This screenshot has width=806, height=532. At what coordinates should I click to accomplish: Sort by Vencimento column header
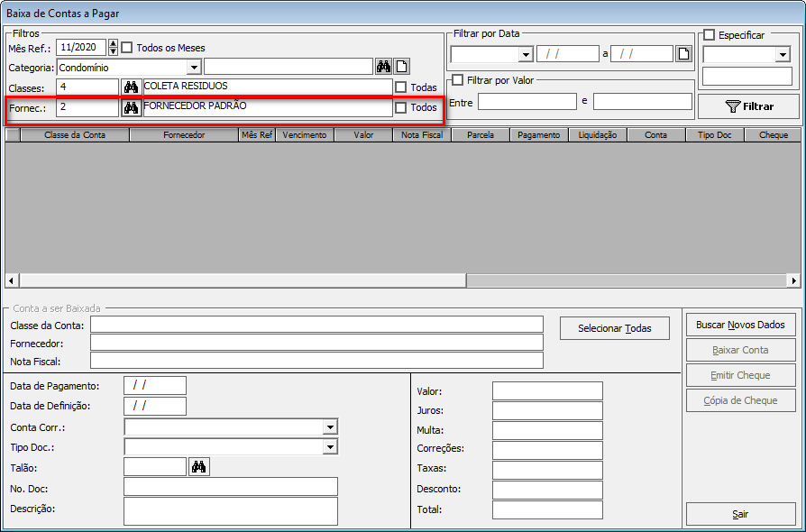click(305, 134)
